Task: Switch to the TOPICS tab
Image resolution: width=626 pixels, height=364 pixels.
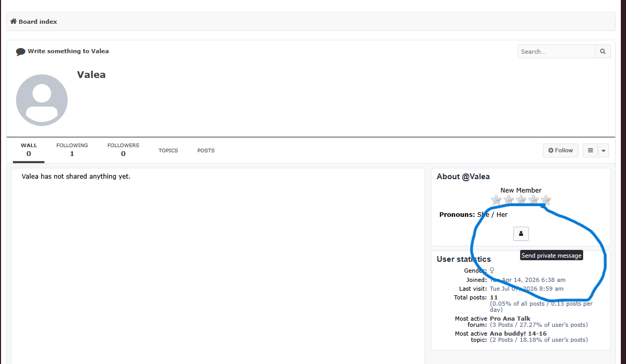Action: click(168, 151)
